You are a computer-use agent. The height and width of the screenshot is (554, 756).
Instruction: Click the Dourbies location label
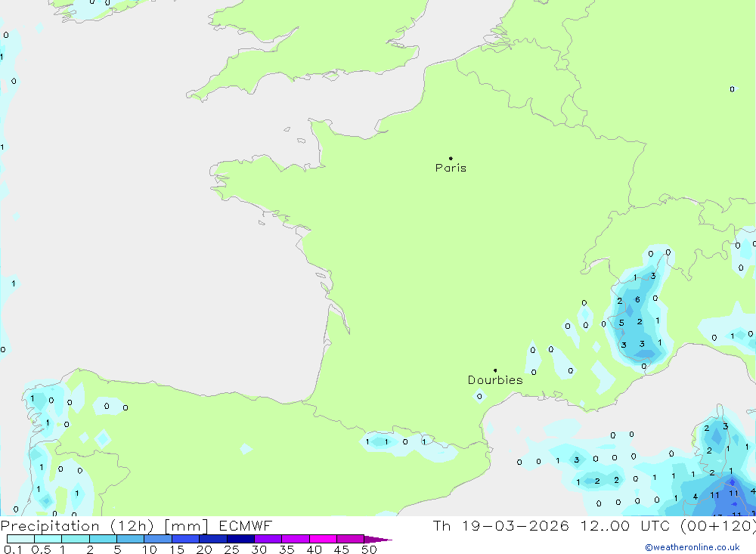point(495,380)
